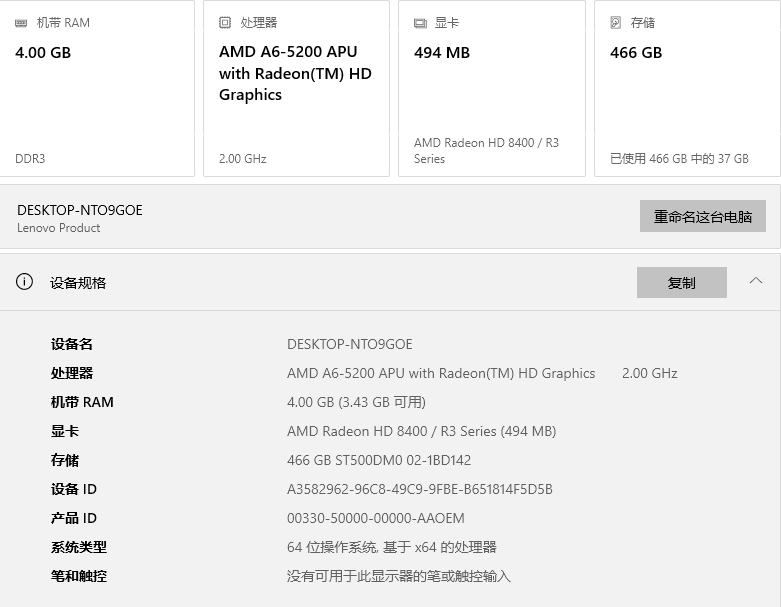Click the 处理器 row label in specs
This screenshot has width=781, height=607.
(72, 373)
